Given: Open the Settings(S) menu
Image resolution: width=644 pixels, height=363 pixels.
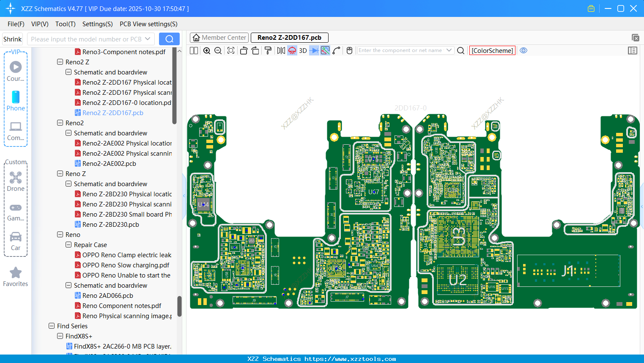Looking at the screenshot, I should pos(98,24).
